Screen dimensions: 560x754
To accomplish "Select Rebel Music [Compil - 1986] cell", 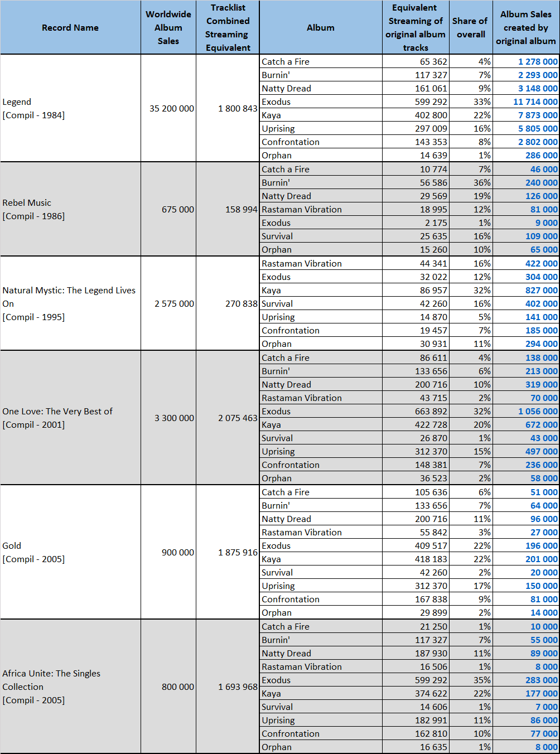I will 70,209.
